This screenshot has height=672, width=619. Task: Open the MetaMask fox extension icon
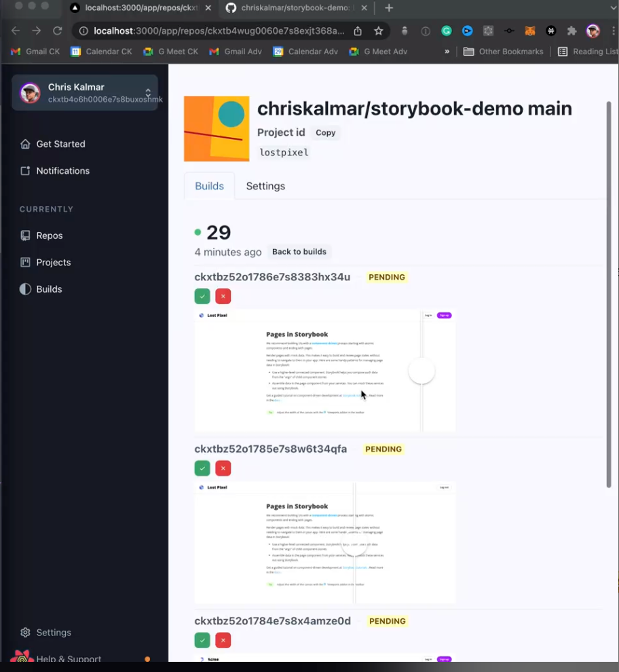tap(530, 31)
